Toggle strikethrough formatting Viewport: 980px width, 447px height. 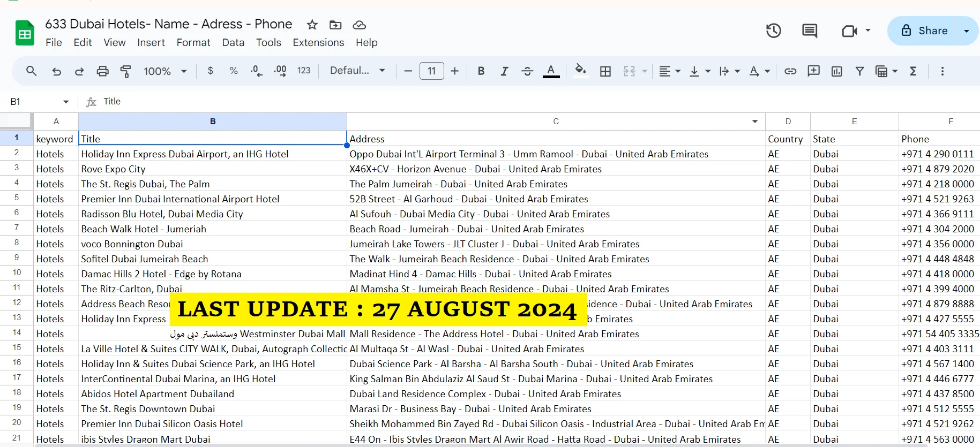[x=527, y=71]
